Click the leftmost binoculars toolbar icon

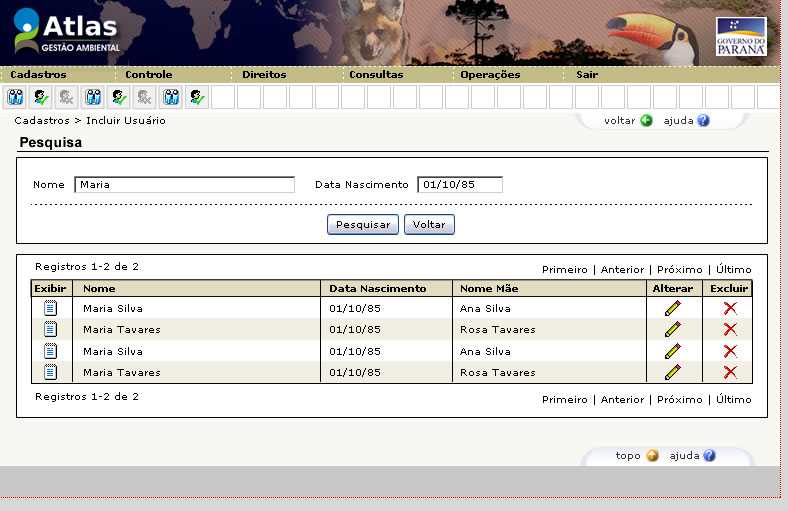tap(15, 97)
